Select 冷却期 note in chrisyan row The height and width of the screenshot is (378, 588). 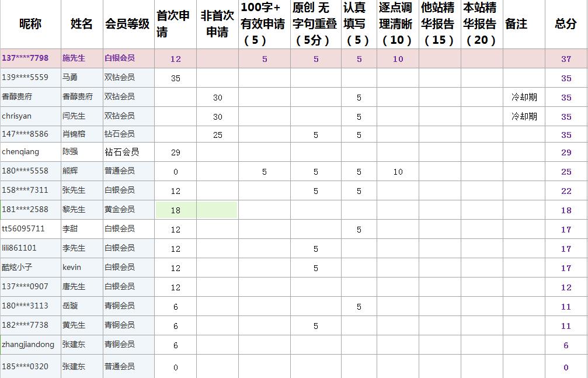click(524, 116)
